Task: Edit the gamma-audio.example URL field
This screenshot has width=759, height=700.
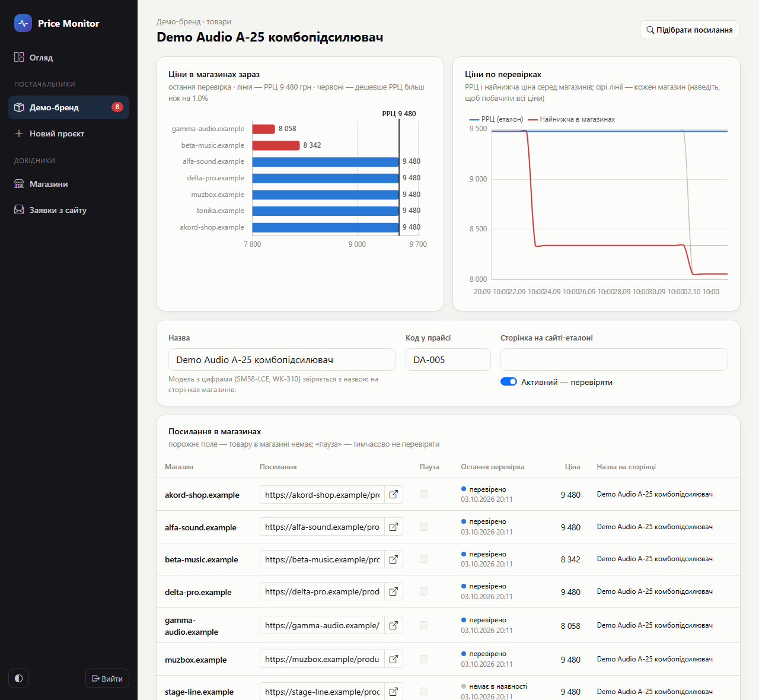Action: tap(322, 625)
